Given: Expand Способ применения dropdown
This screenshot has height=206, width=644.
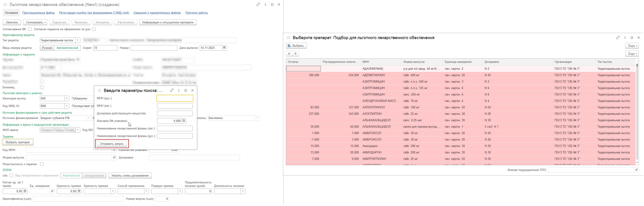Looking at the screenshot, I should (x=147, y=191).
